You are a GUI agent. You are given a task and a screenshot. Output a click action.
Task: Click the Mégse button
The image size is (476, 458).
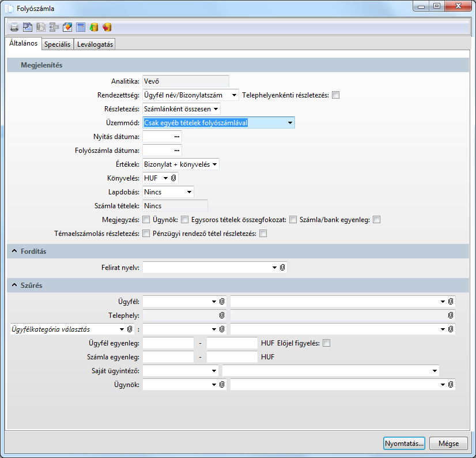point(448,443)
